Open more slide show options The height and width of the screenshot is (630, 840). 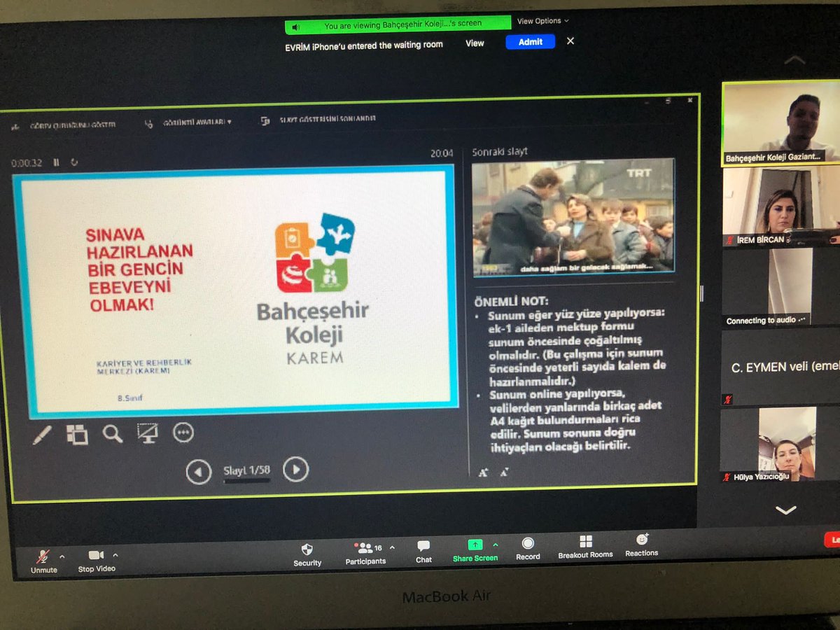[183, 433]
